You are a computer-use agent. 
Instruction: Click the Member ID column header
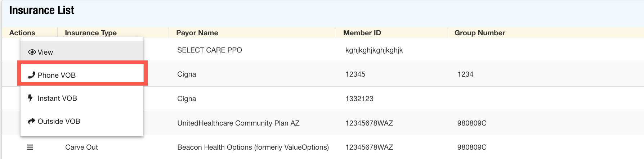point(362,33)
